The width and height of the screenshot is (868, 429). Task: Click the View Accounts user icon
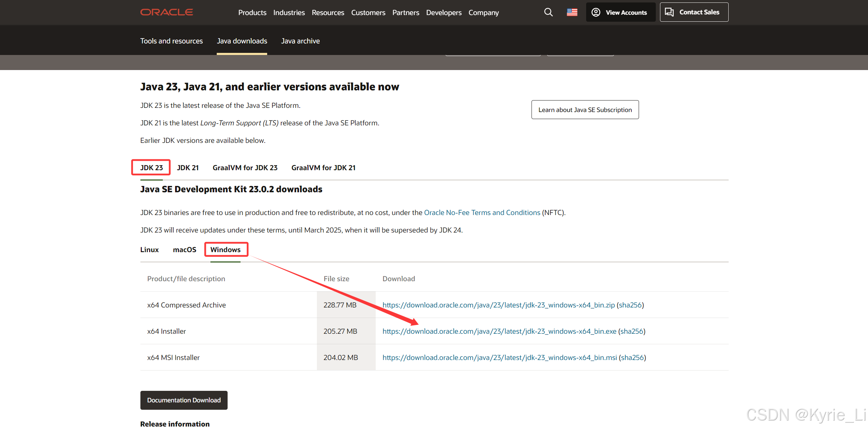(x=596, y=13)
